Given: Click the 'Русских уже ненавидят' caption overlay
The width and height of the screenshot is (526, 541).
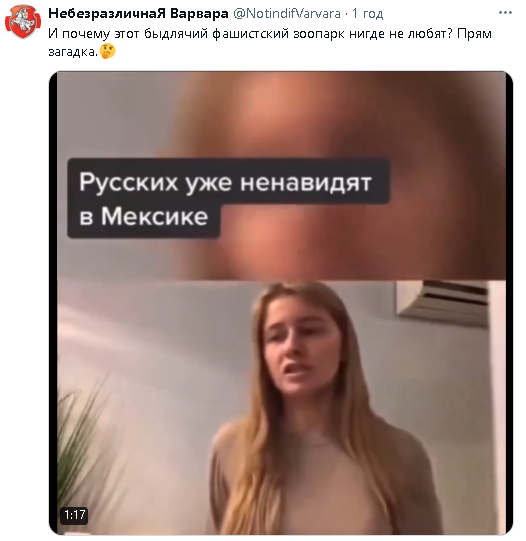Looking at the screenshot, I should (226, 183).
